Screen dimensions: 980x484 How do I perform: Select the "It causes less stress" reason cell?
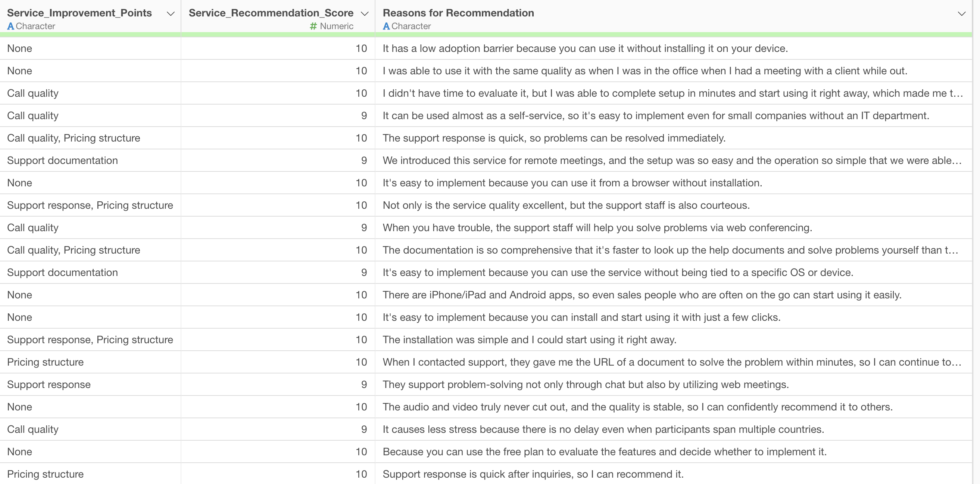coord(603,429)
